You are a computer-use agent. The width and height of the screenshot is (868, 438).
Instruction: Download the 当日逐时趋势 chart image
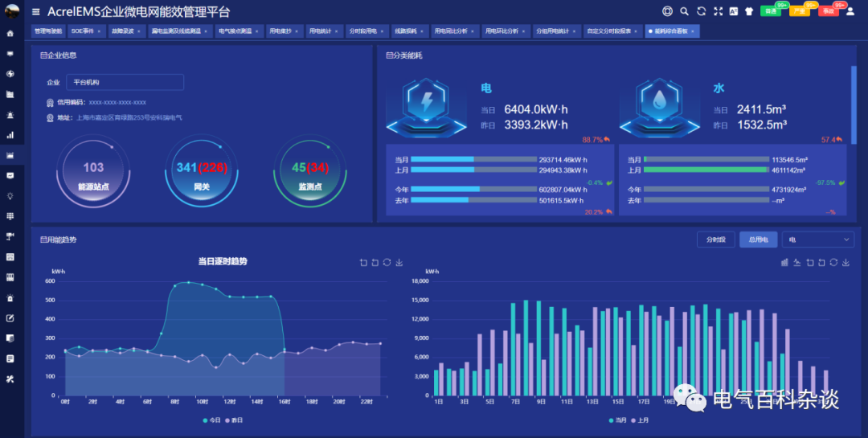coord(399,263)
